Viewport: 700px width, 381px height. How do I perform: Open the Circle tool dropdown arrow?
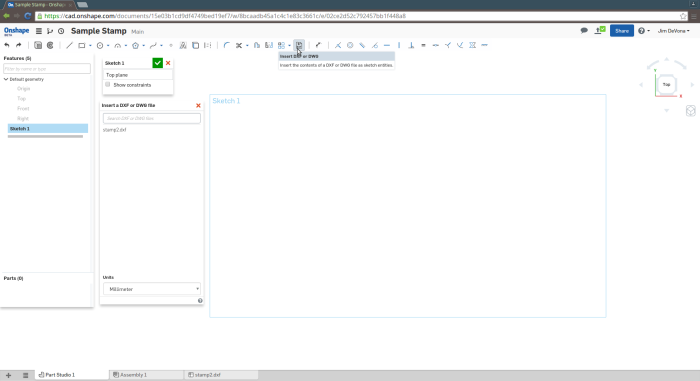(x=108, y=45)
